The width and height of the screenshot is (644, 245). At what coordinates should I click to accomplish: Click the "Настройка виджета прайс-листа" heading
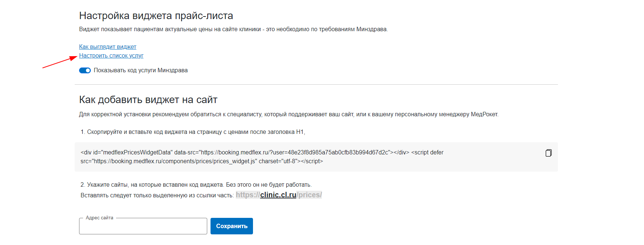156,16
